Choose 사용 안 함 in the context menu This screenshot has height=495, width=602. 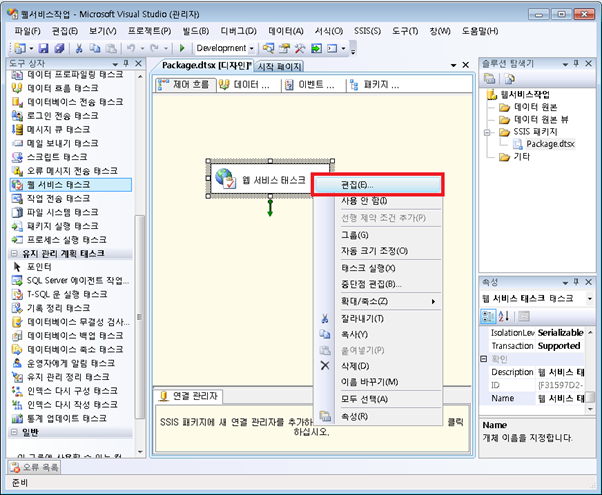(x=390, y=201)
